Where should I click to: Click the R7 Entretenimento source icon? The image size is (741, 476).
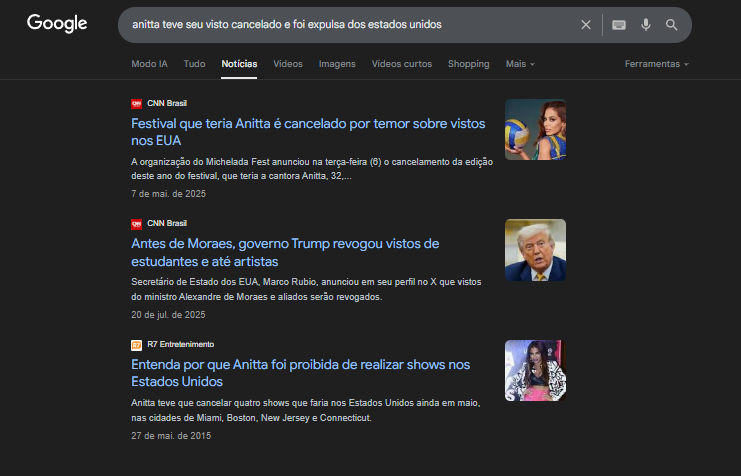click(137, 345)
